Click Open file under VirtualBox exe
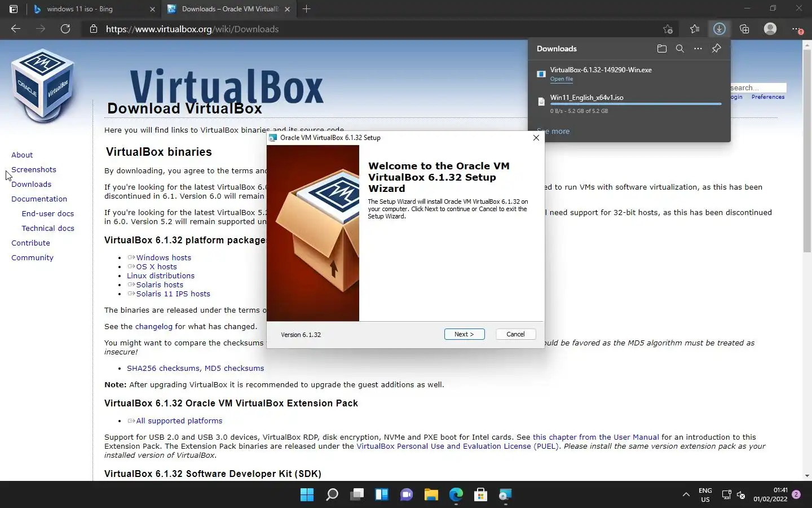Viewport: 812px width, 508px height. coord(562,79)
